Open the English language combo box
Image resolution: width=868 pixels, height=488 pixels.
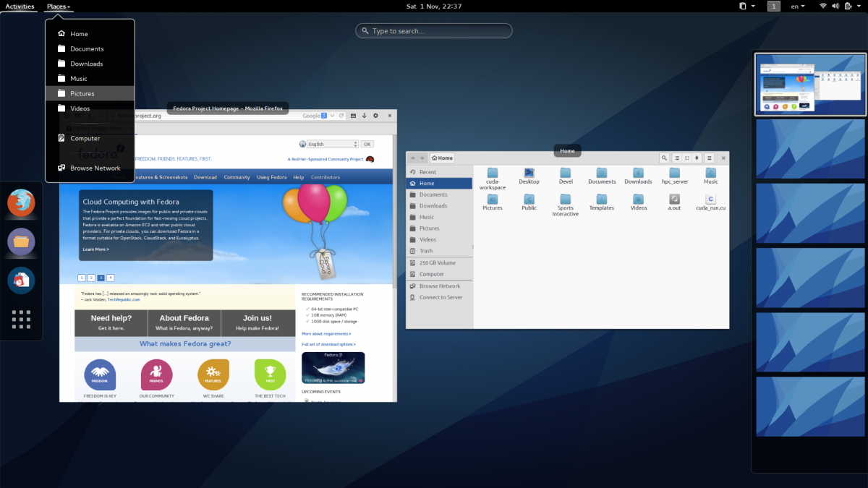333,144
